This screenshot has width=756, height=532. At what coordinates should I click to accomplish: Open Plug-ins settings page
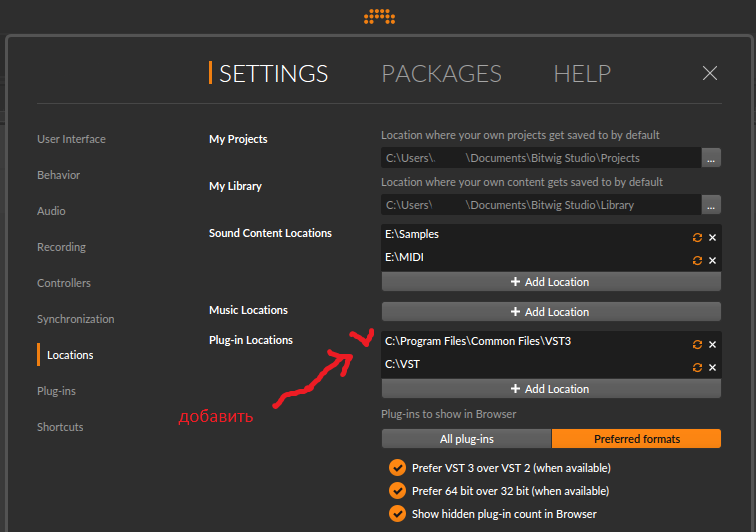56,391
